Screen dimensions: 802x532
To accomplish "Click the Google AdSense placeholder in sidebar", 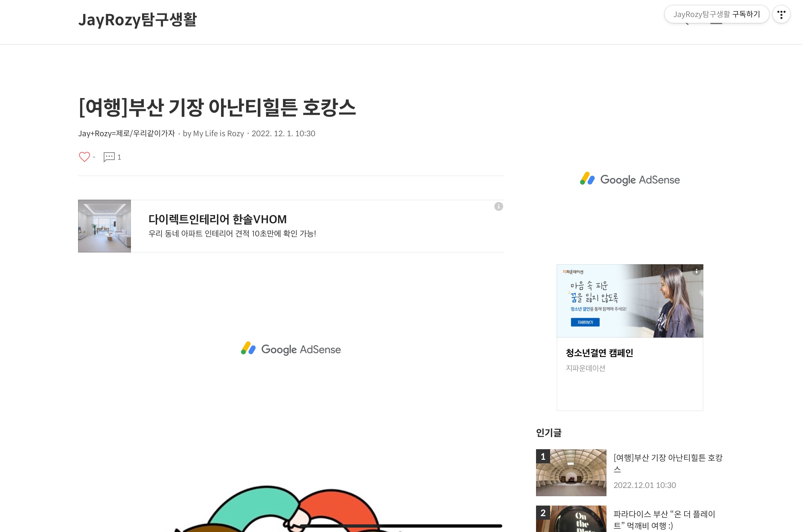I will (630, 179).
